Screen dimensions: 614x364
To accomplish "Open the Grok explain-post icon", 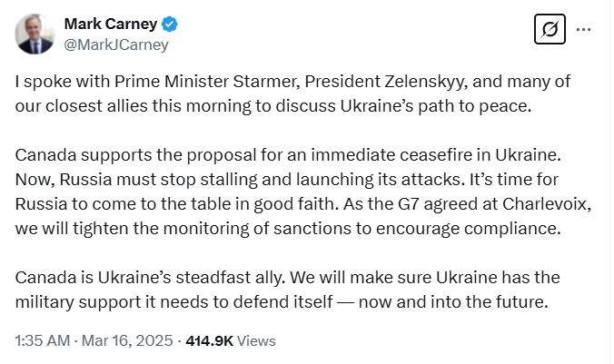I will click(x=550, y=29).
